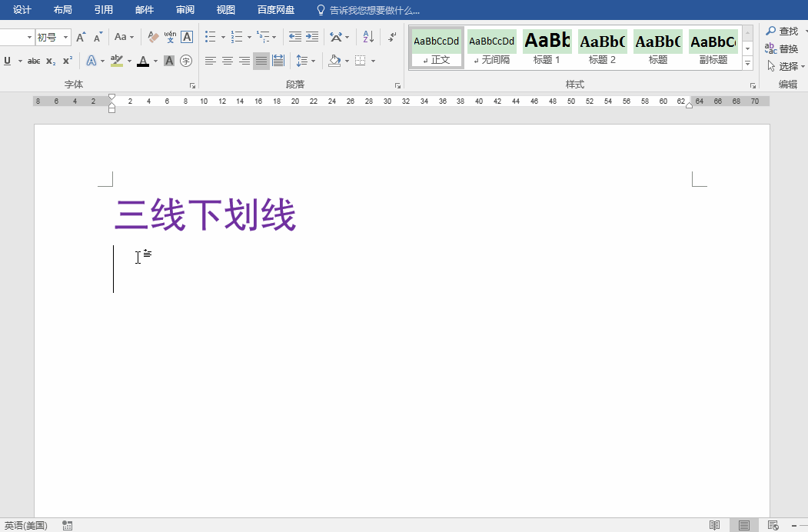Open line spacing dropdown
The image size is (808, 532).
click(x=305, y=61)
